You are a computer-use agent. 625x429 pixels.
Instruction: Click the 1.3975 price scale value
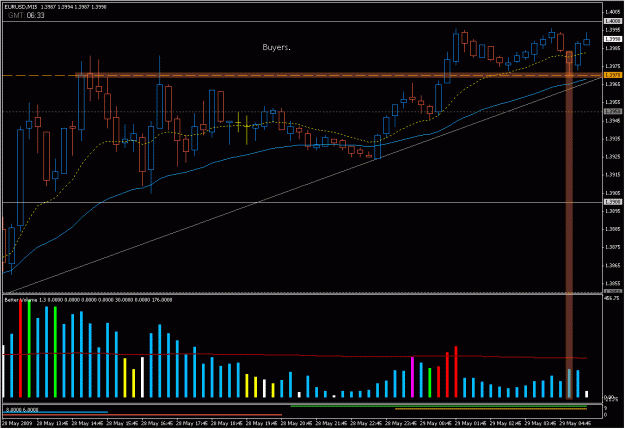(x=613, y=66)
